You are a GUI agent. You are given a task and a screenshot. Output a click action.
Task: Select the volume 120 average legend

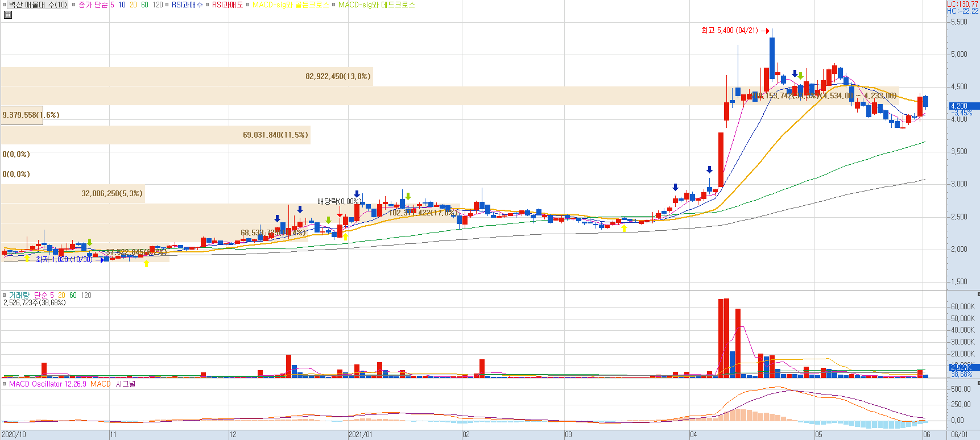click(x=86, y=295)
